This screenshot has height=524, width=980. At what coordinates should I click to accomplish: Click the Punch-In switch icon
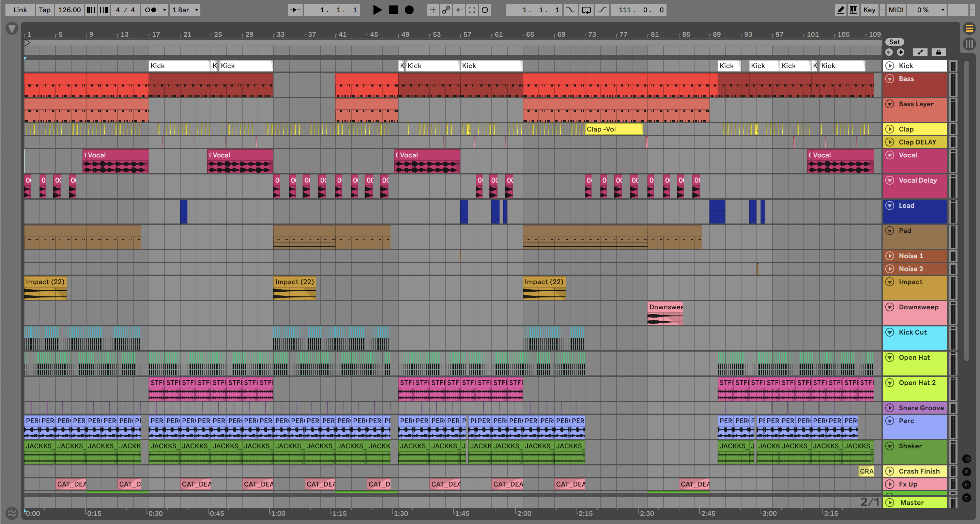570,10
